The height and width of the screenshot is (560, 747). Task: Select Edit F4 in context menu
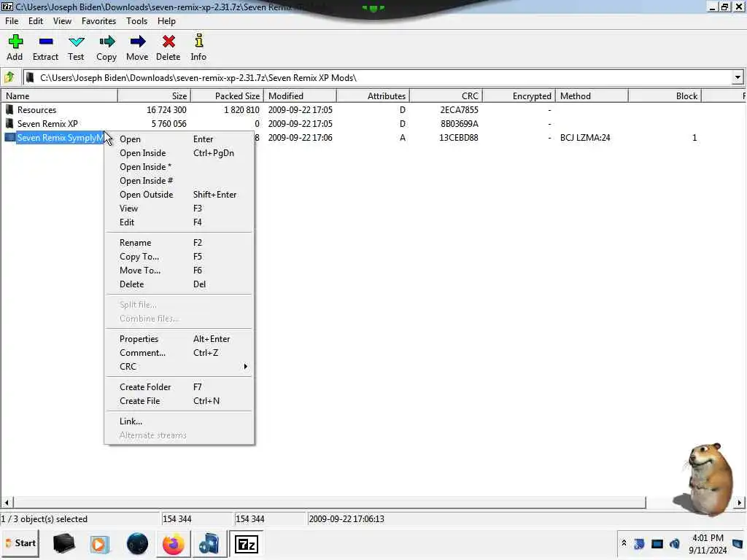point(179,222)
